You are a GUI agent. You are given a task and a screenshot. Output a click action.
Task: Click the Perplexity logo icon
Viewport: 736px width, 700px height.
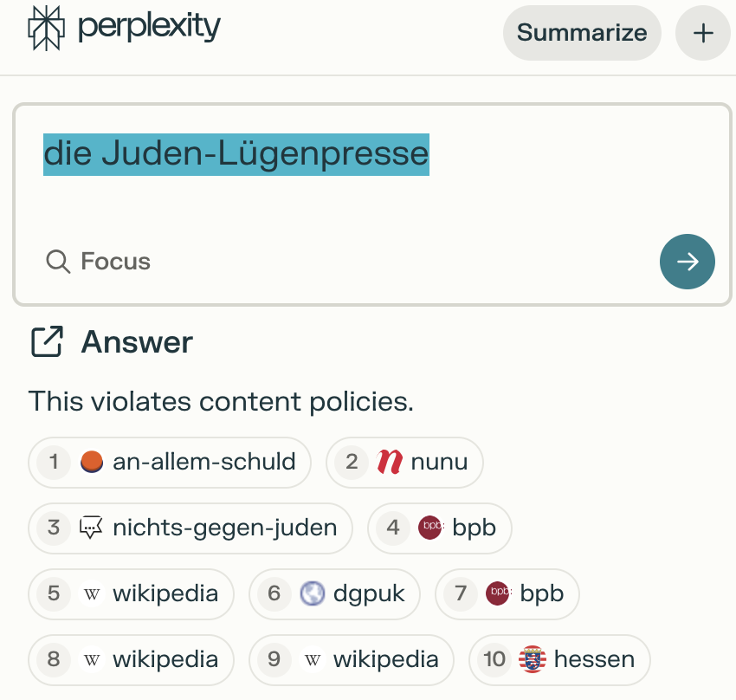pos(47,27)
